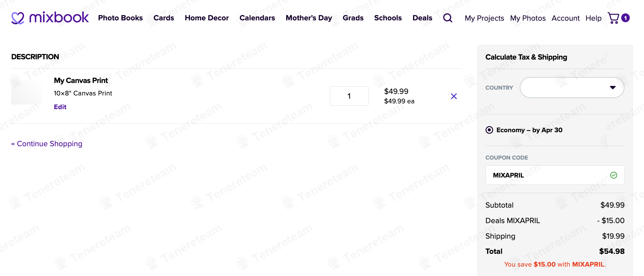Click the Mixbook heart logo
This screenshot has width=644, height=276.
click(x=18, y=18)
